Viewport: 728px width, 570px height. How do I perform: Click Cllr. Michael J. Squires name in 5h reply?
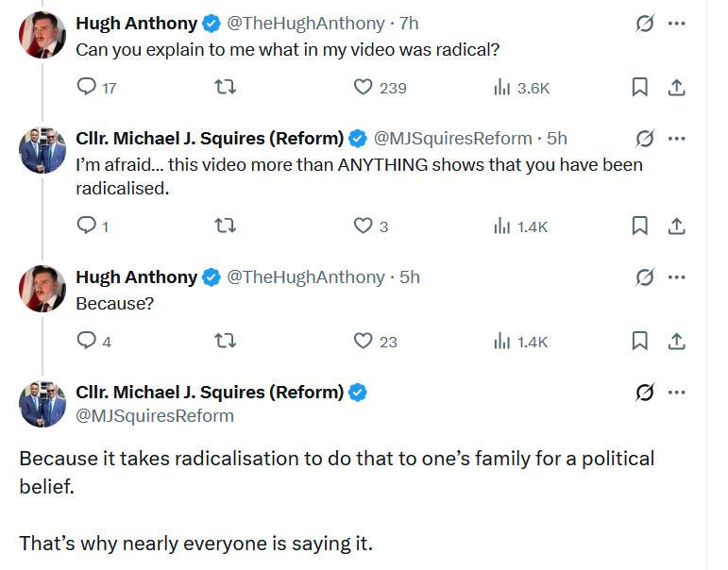pos(210,139)
